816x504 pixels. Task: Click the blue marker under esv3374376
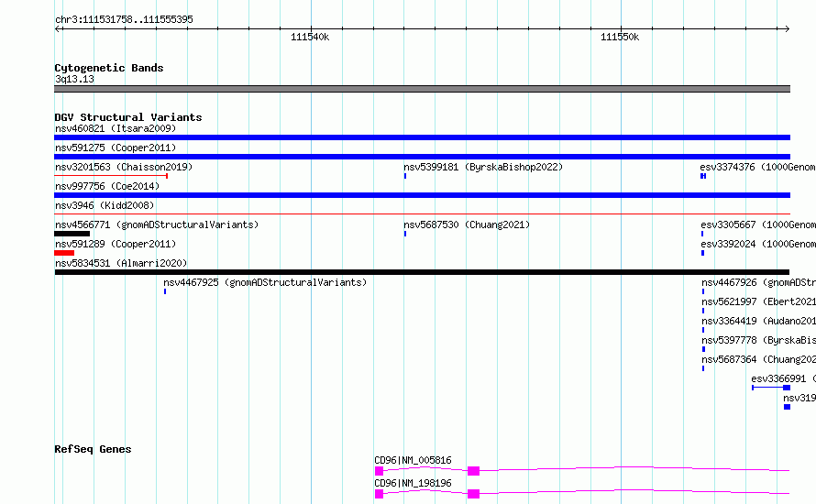(703, 176)
